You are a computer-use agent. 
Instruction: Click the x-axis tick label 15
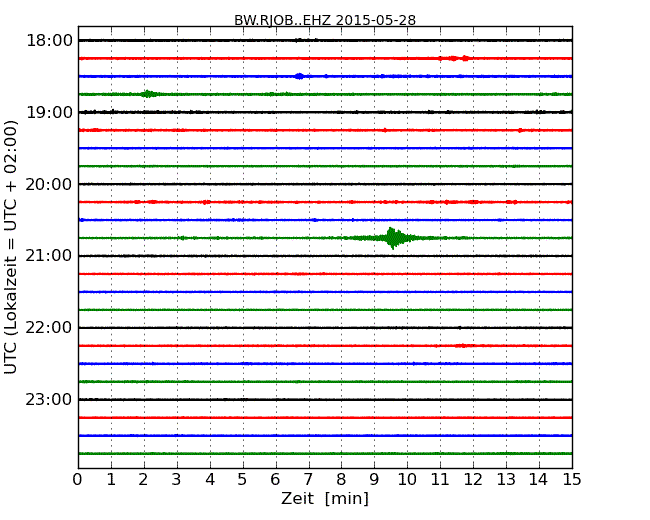(x=572, y=480)
